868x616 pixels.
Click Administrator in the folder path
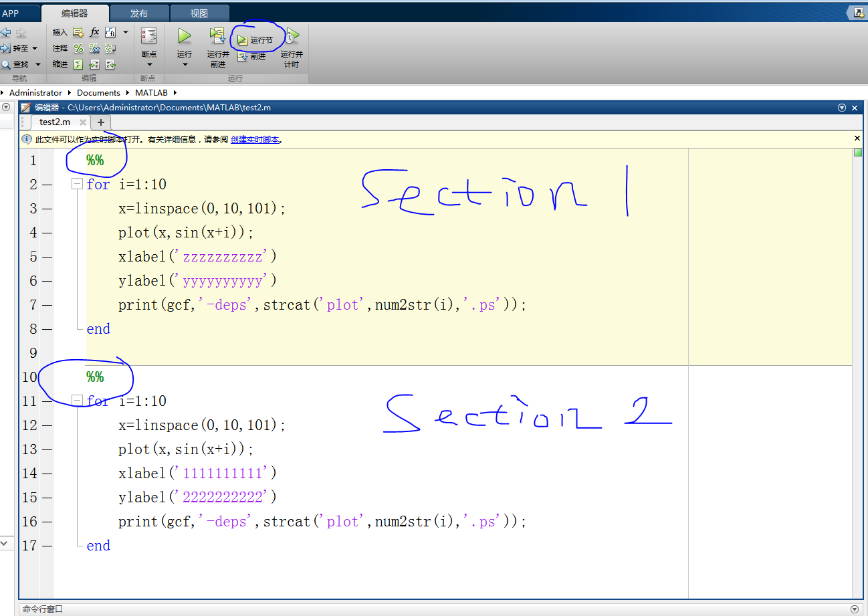pos(35,93)
